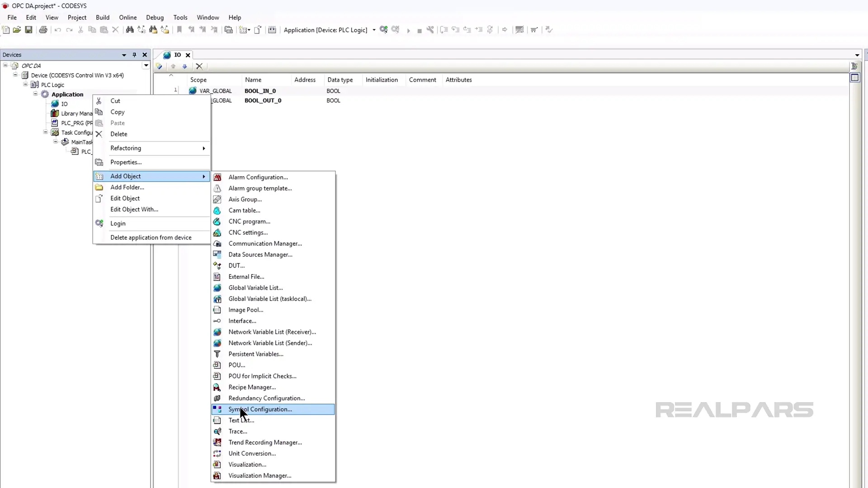Image resolution: width=868 pixels, height=488 pixels.
Task: Click Edit Object With... entry
Action: pos(151,209)
